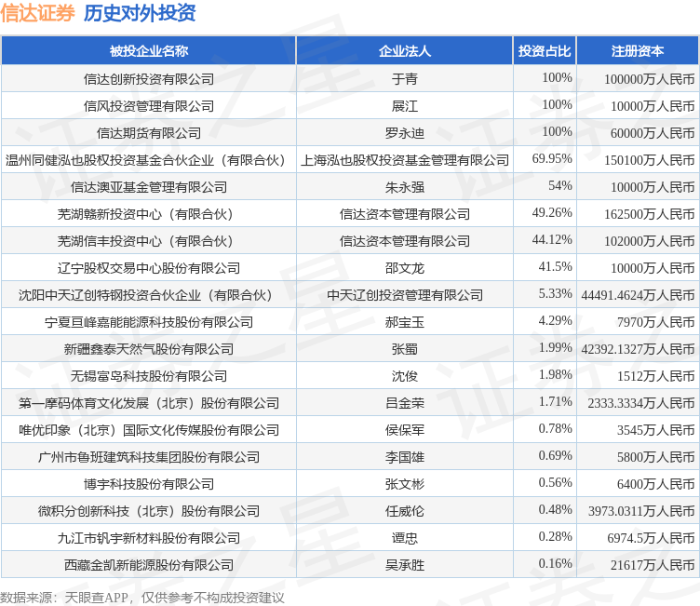The image size is (700, 606).
Task: Click 无锡富岛科技股份有限公司 cell
Action: (x=149, y=376)
